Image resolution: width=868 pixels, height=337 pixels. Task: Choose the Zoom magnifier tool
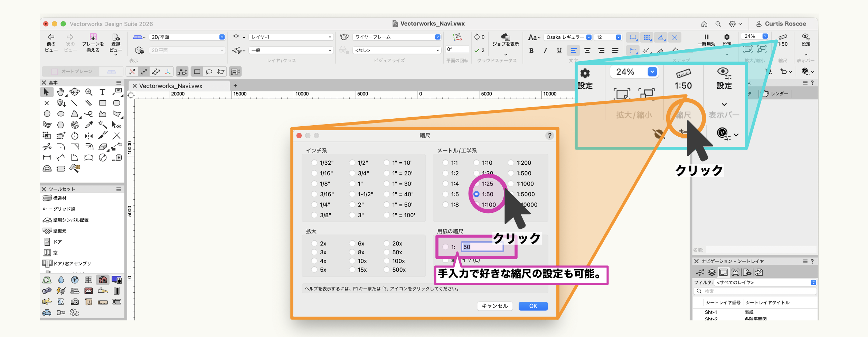pyautogui.click(x=89, y=92)
